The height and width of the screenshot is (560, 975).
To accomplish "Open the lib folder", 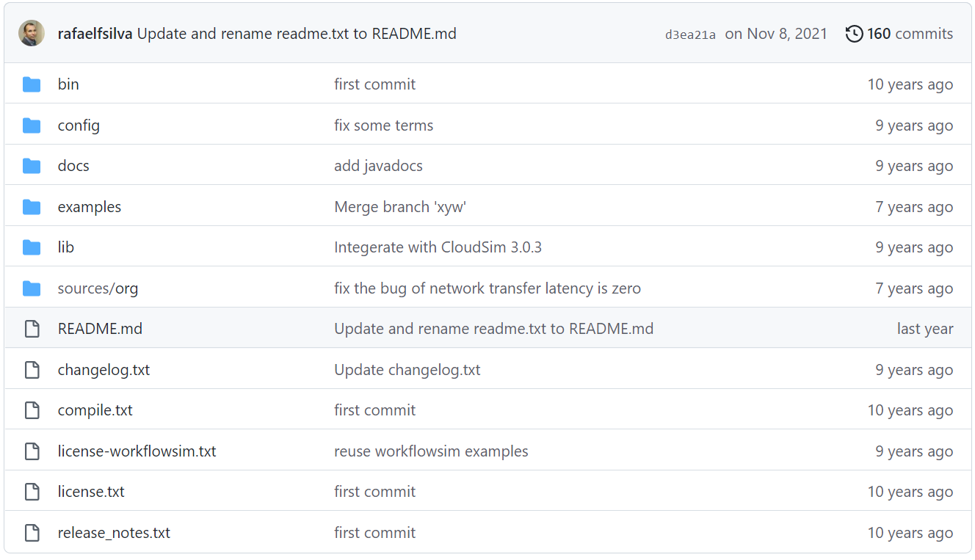I will click(x=66, y=247).
